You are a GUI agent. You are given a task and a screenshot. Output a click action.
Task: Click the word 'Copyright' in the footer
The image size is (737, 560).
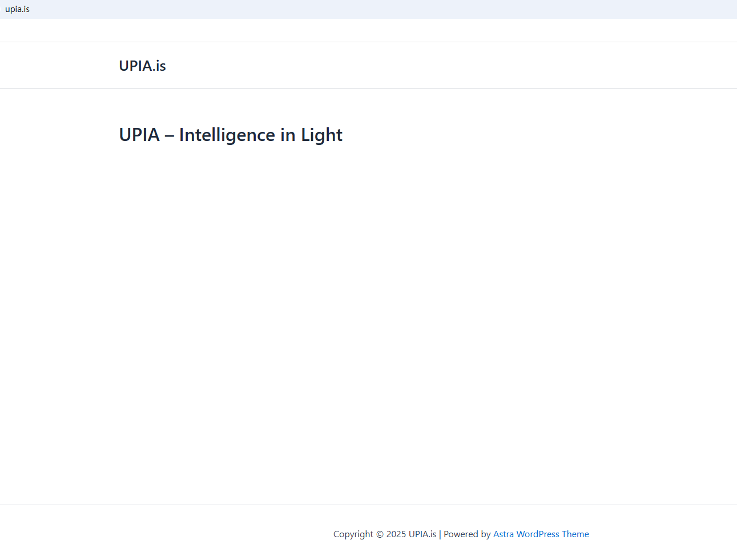(353, 534)
